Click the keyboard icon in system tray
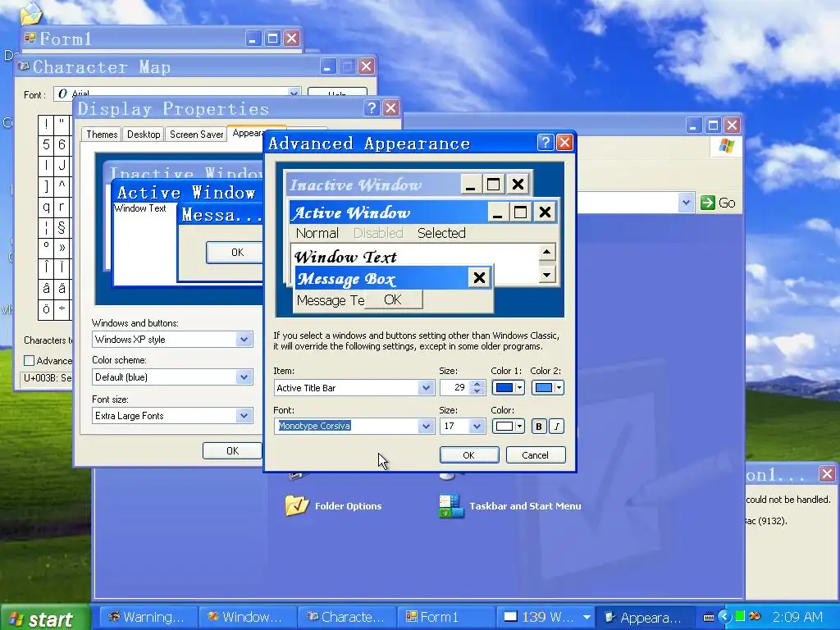 coord(708,617)
